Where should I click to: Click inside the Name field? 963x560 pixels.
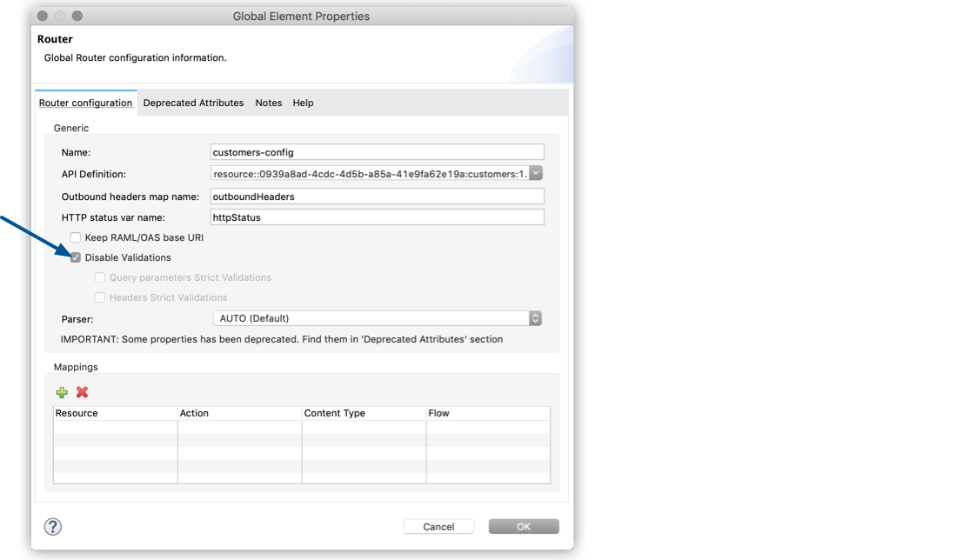point(374,151)
